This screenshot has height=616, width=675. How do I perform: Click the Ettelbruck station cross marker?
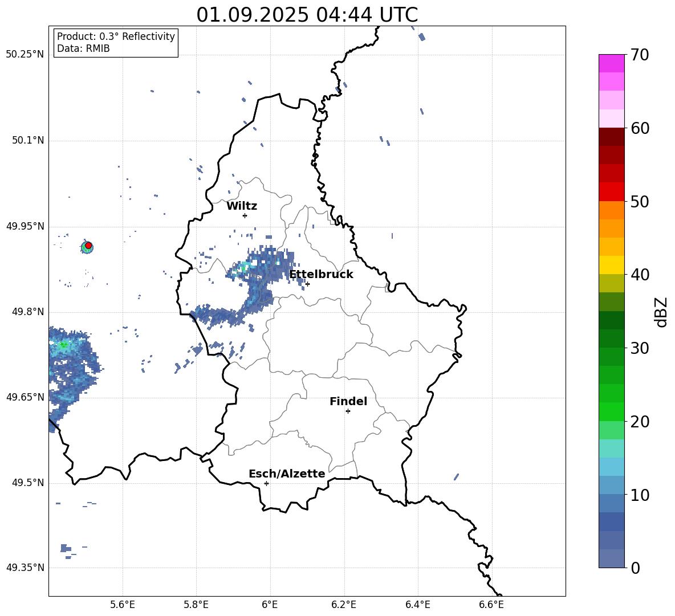307,284
